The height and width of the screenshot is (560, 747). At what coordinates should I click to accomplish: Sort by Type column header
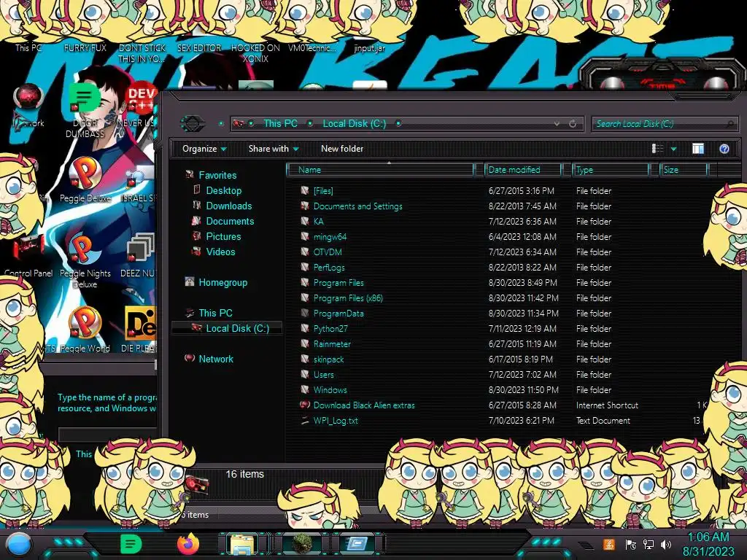(x=611, y=170)
